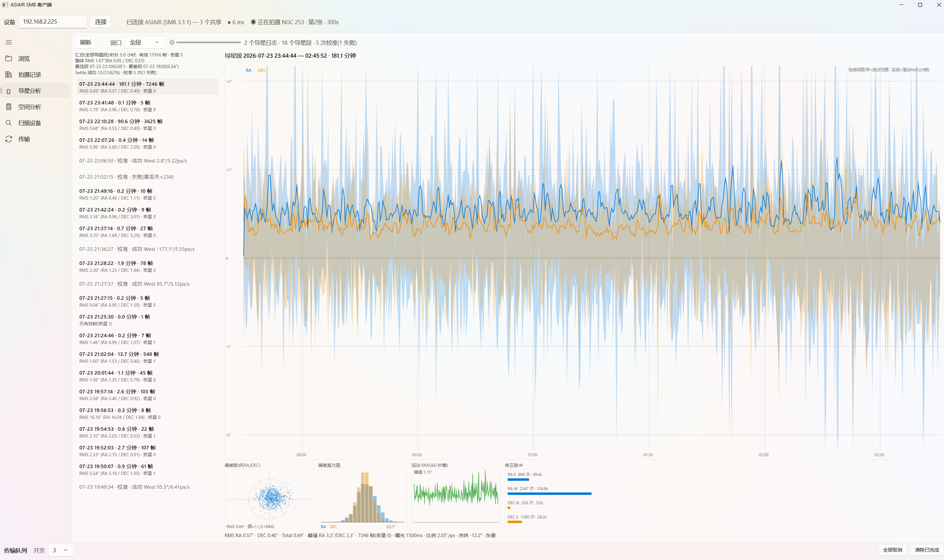This screenshot has height=560, width=944.
Task: Click the 全部取消 button
Action: [892, 550]
